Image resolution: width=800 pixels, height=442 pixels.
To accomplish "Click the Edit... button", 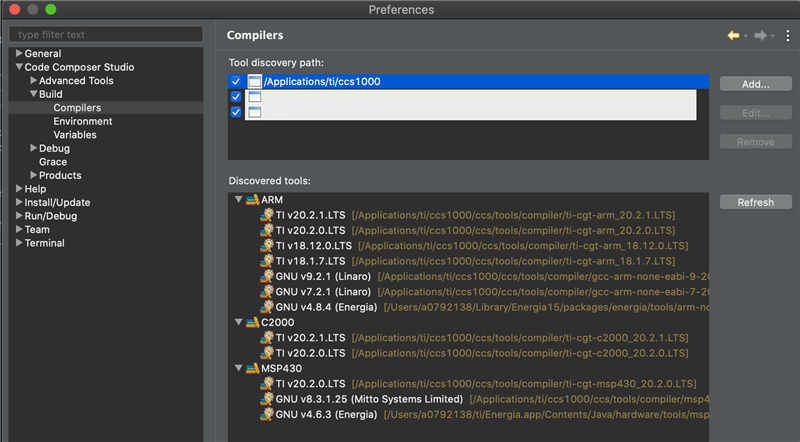I will [756, 113].
